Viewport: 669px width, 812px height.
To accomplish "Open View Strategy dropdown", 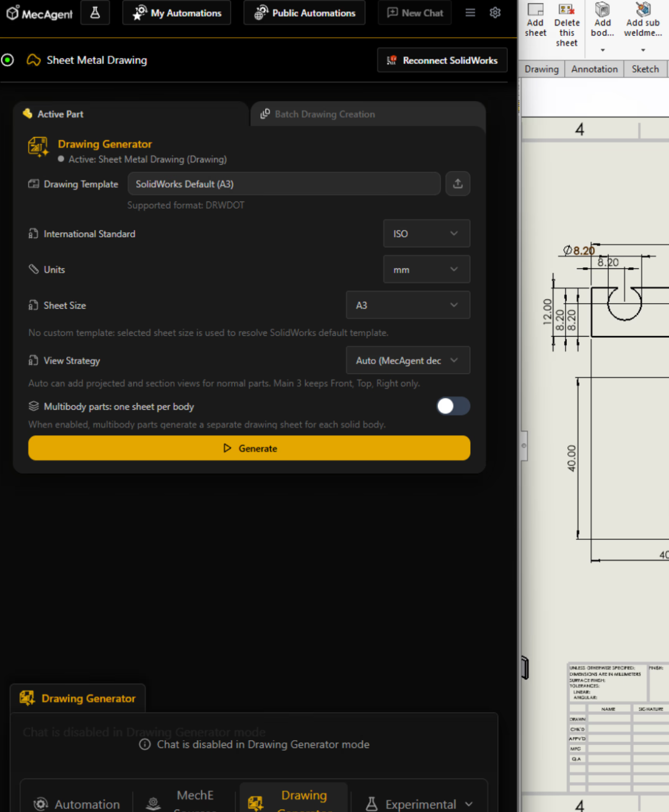I will 408,360.
